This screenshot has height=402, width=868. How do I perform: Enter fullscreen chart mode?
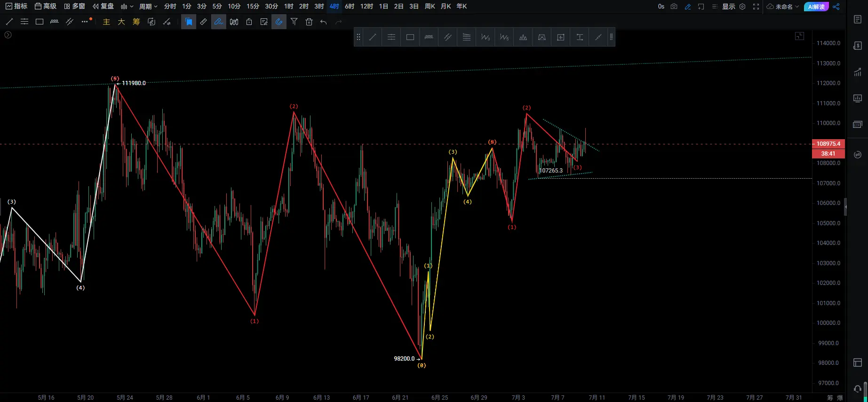(x=756, y=7)
